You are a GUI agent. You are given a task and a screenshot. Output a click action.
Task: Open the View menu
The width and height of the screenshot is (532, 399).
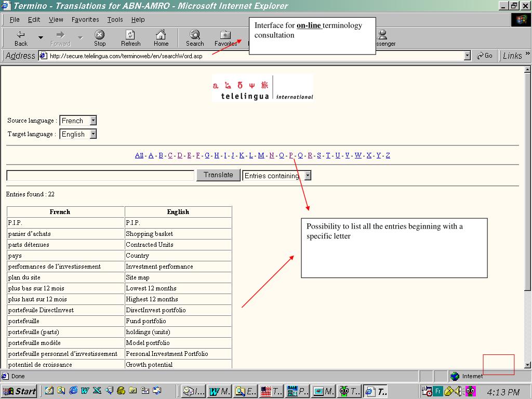(x=56, y=20)
